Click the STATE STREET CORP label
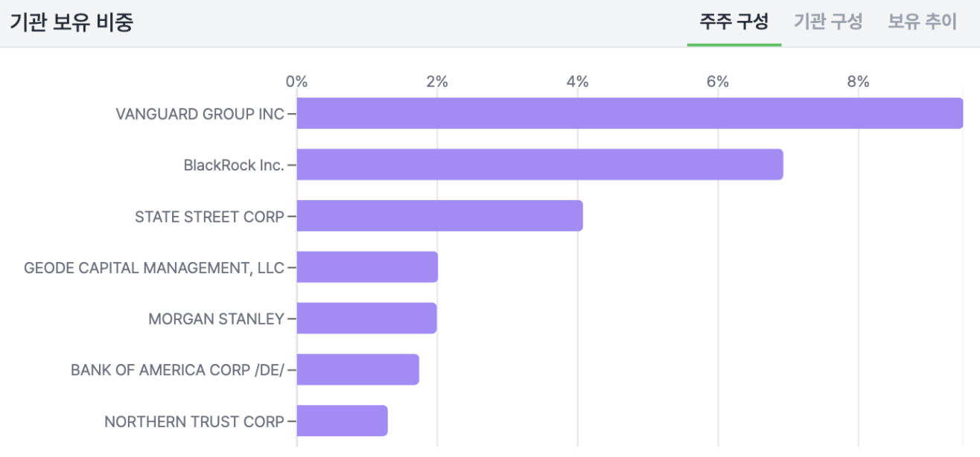The width and height of the screenshot is (980, 457). [x=209, y=217]
